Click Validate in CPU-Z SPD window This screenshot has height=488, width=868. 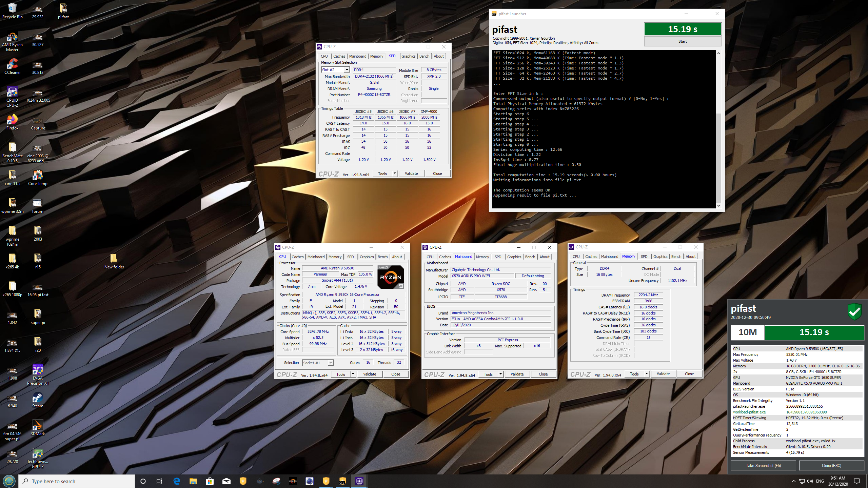[x=411, y=174]
